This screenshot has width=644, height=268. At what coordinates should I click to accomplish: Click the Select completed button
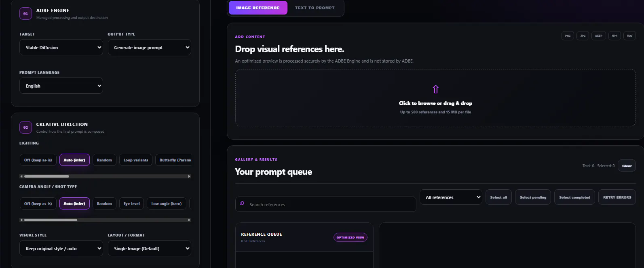574,197
